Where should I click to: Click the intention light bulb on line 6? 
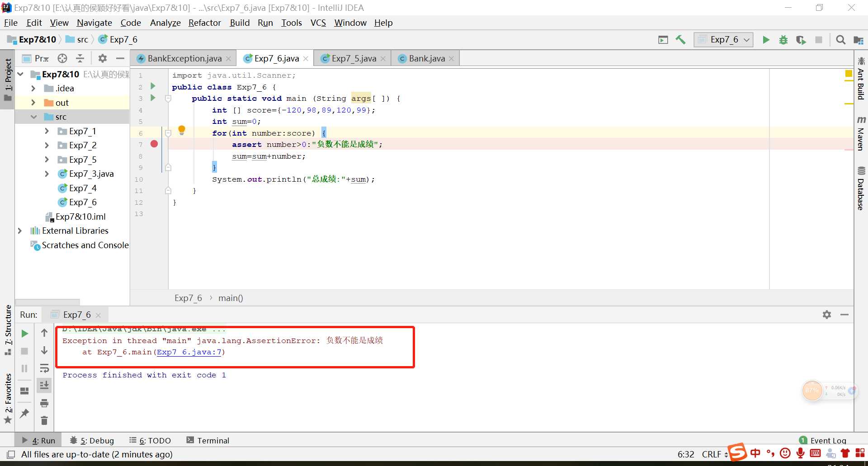[182, 131]
